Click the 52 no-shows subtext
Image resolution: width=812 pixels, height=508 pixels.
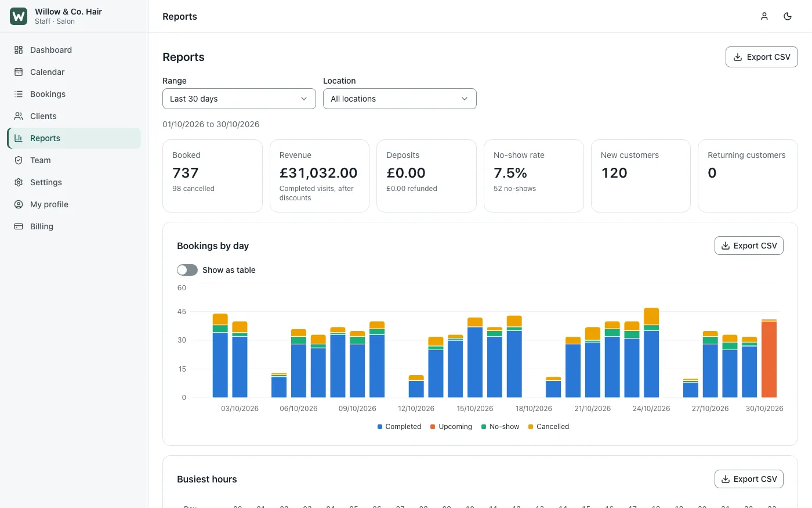tap(514, 189)
